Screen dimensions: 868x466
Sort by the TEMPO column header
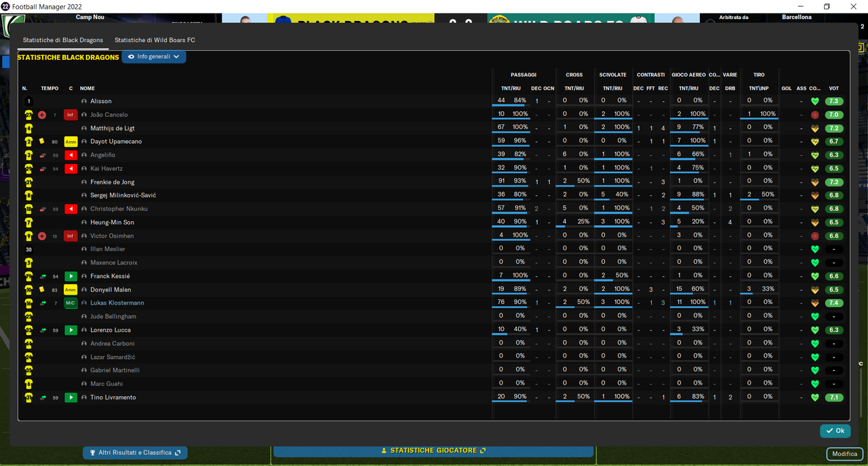coord(50,88)
